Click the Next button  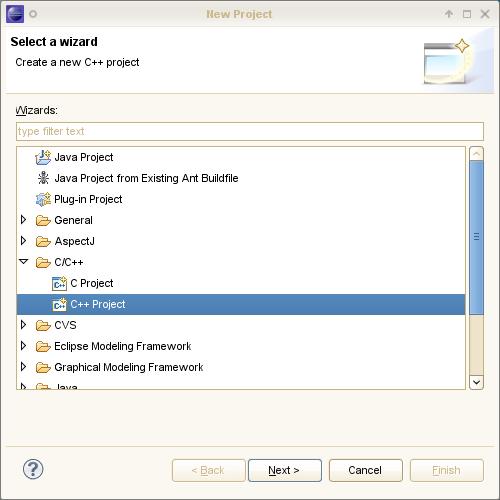coord(285,470)
